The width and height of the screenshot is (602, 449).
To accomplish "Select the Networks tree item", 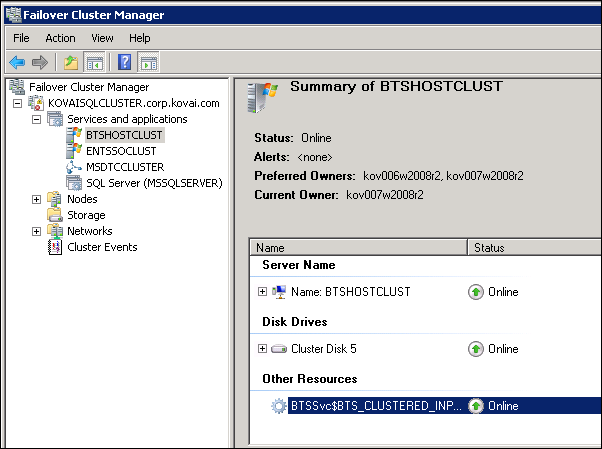I will pos(90,231).
